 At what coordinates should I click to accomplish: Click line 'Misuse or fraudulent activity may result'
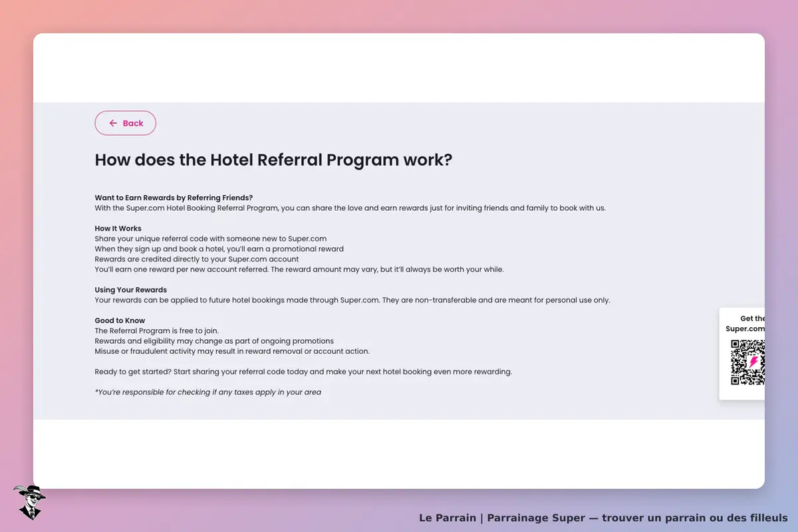[x=232, y=351]
